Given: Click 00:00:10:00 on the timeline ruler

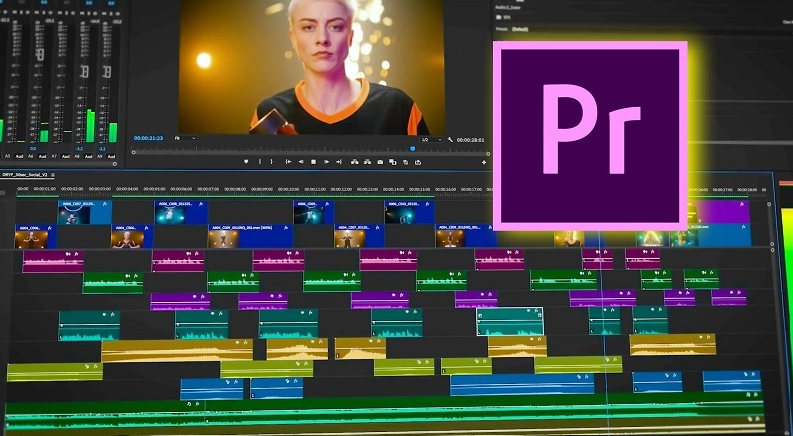Looking at the screenshot, I should click(288, 189).
